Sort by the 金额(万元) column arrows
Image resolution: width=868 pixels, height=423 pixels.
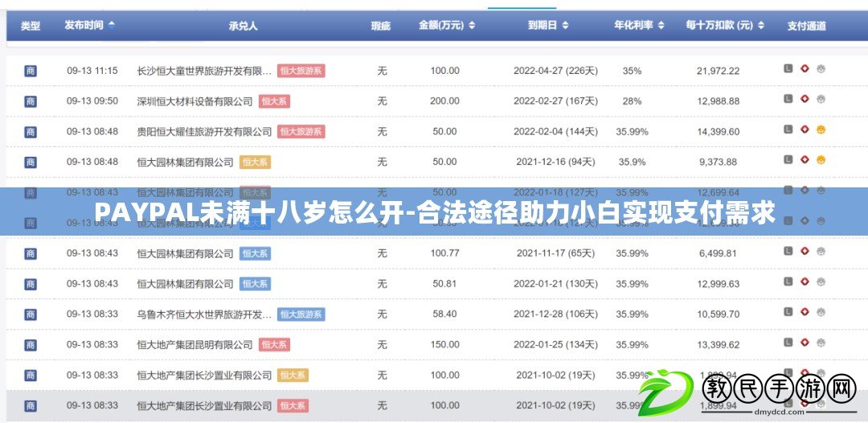click(472, 26)
